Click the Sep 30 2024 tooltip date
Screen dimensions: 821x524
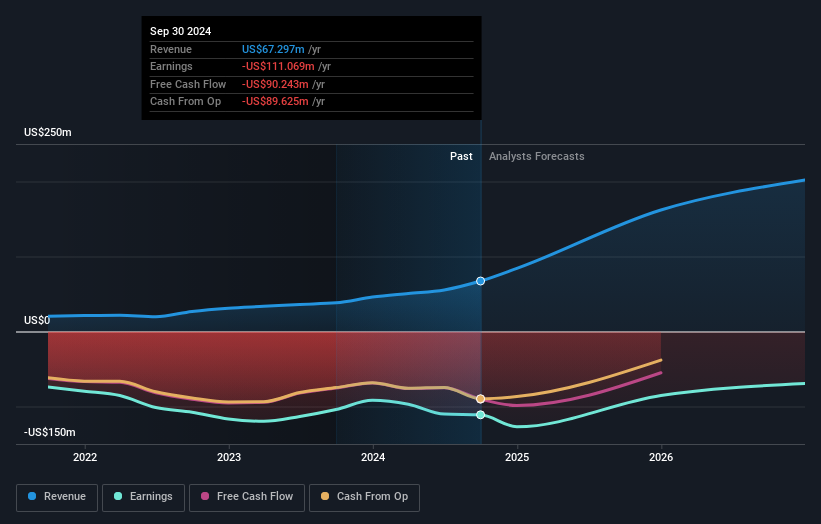coord(181,31)
